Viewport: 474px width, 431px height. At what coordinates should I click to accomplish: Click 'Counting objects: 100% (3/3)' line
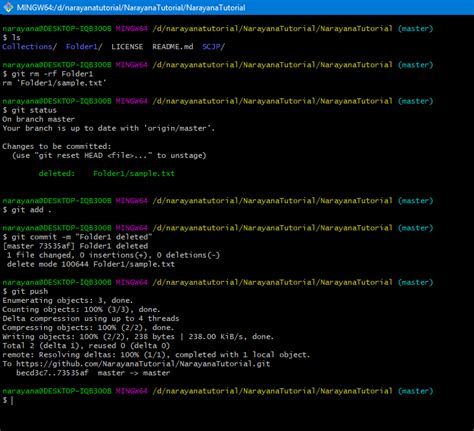(x=81, y=309)
